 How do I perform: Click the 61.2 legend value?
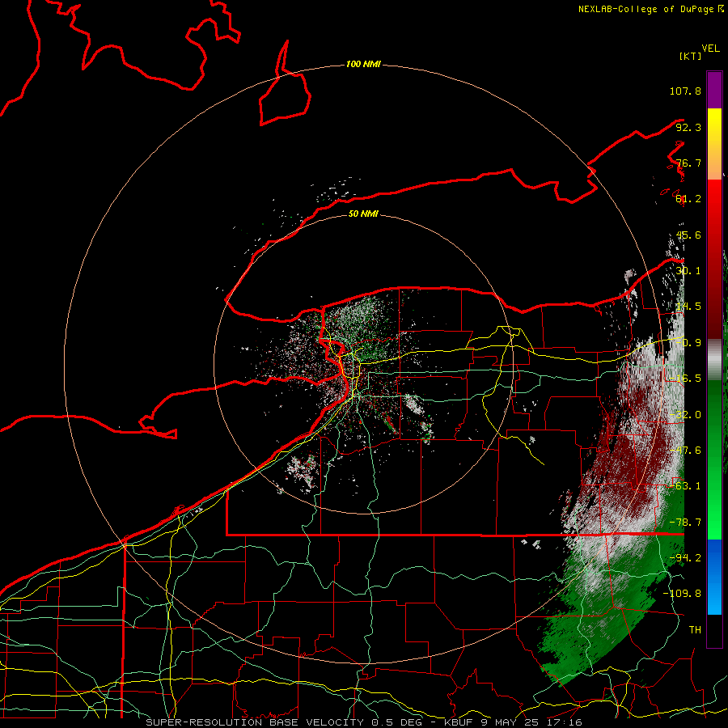coord(688,199)
